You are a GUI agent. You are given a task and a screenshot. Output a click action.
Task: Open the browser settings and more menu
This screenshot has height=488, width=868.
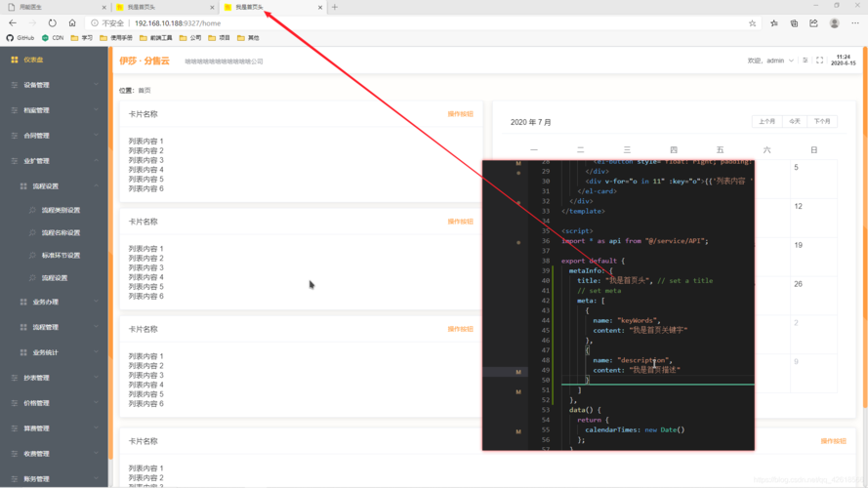click(855, 23)
